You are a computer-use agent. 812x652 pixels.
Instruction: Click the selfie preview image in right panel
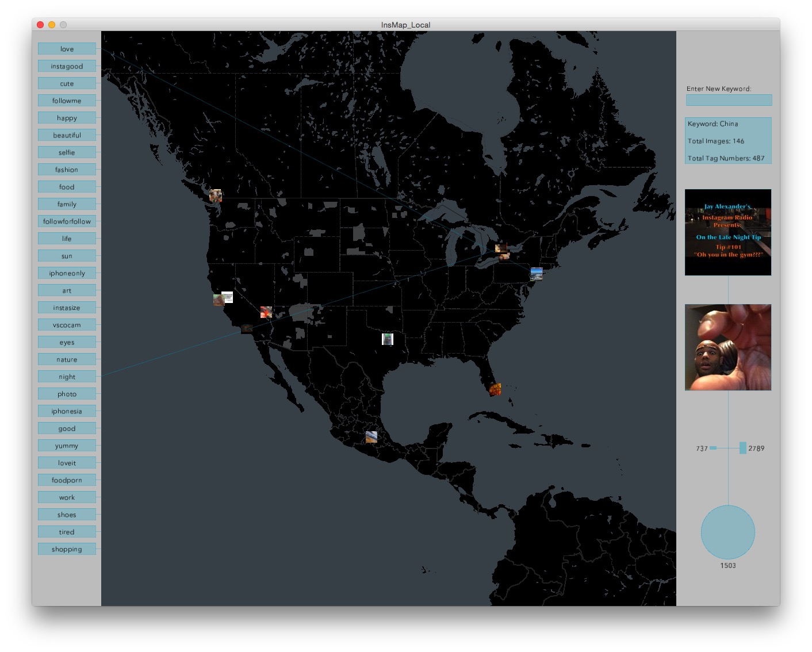[728, 347]
